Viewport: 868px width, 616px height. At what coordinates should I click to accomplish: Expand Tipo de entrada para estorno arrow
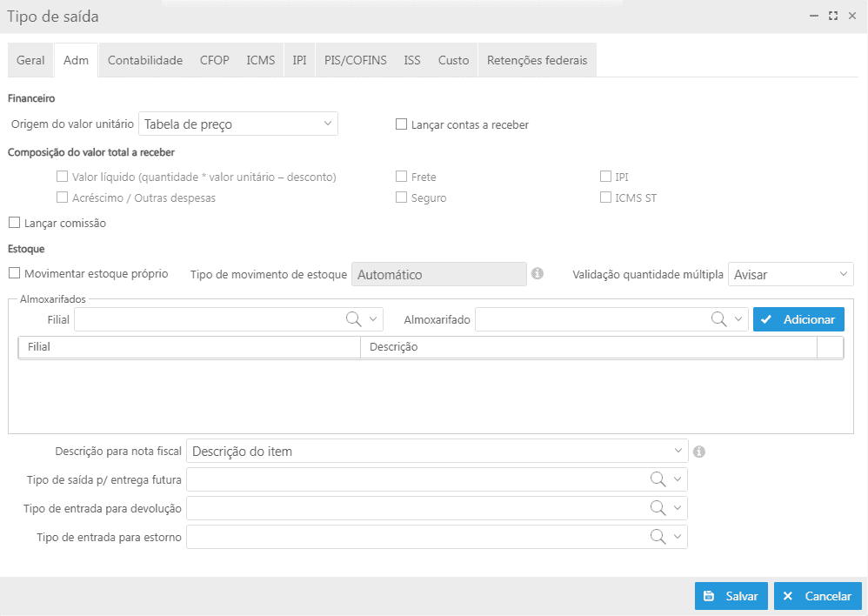pyautogui.click(x=678, y=537)
